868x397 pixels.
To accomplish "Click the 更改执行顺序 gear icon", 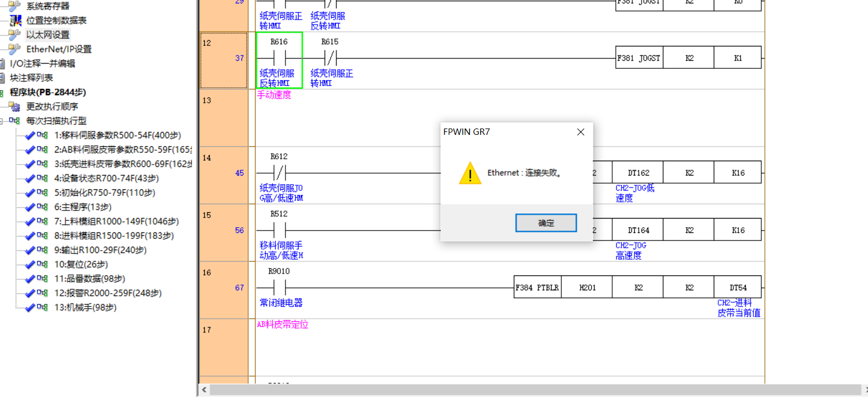I will click(x=15, y=106).
